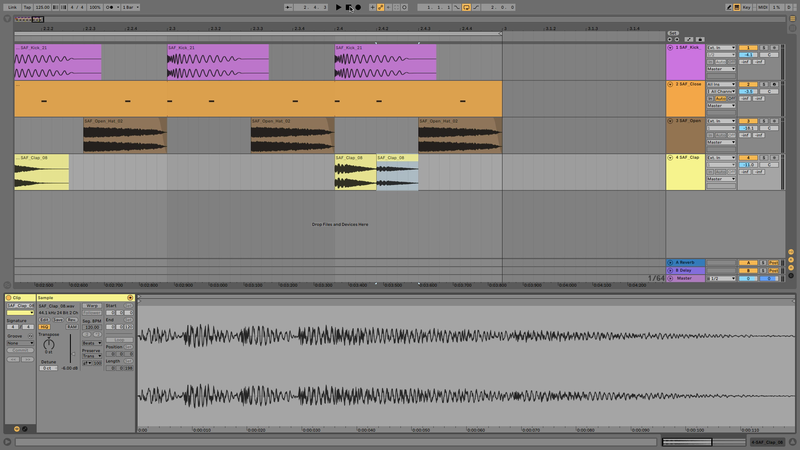
Task: Arm recording on SAF_Close track
Action: click(x=774, y=84)
